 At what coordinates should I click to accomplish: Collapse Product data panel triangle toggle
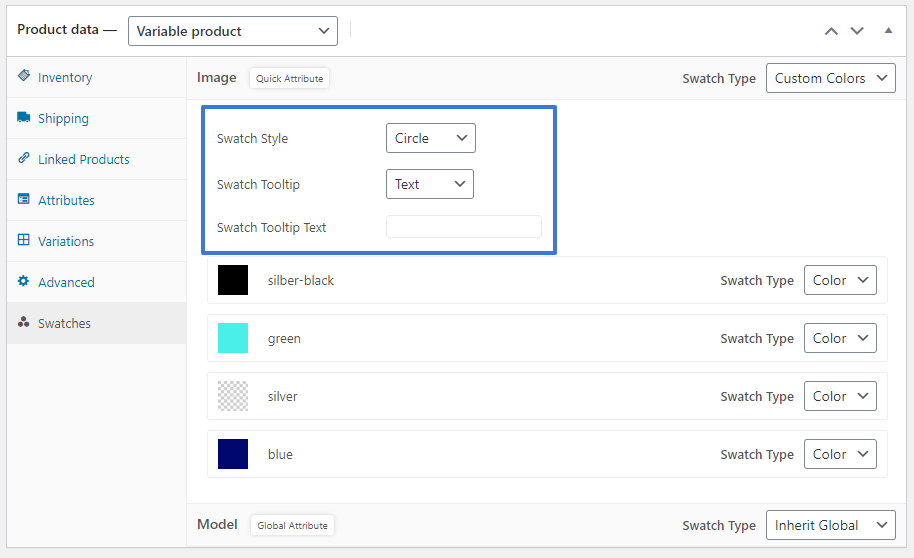(888, 30)
